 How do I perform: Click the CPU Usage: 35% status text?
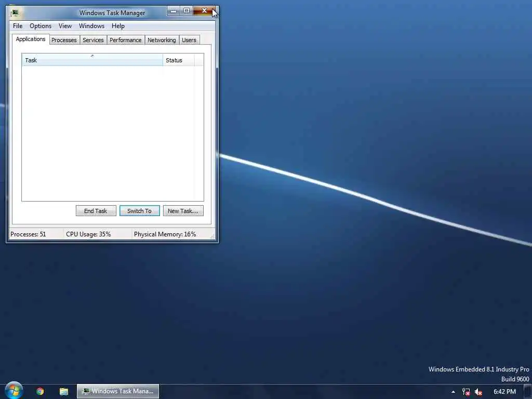click(x=88, y=234)
